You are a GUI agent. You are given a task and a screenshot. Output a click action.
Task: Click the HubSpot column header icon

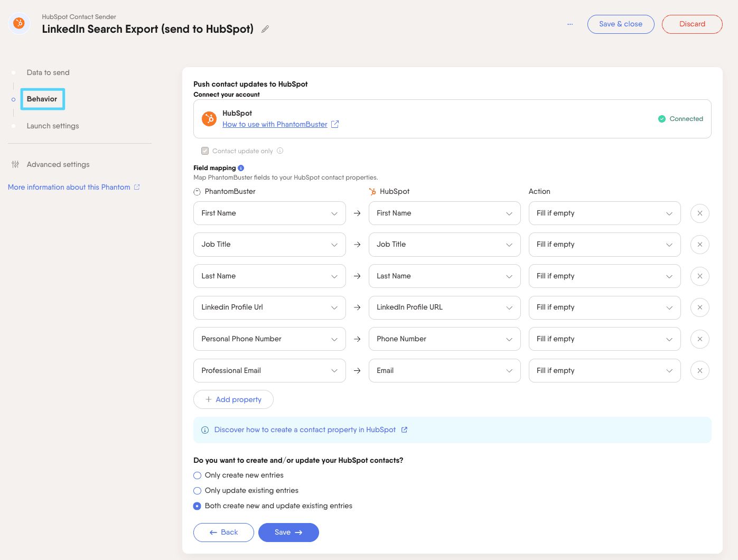[x=372, y=192]
